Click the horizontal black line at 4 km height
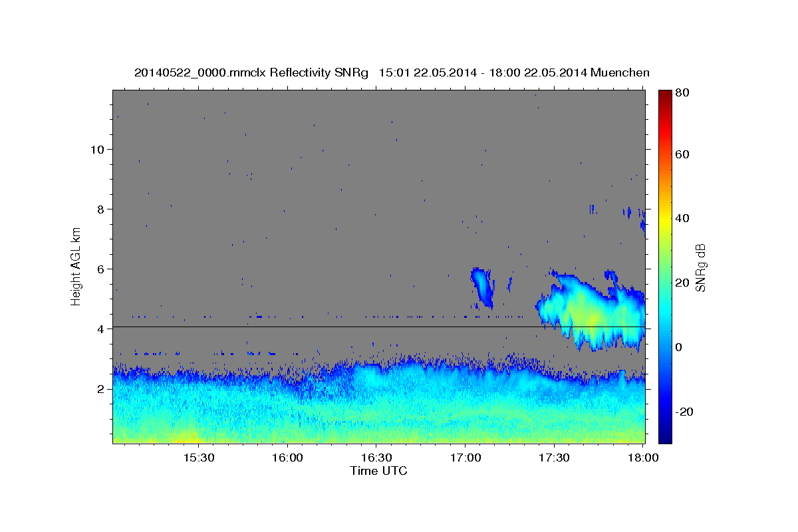Screen dimensions: 798x532 (379, 327)
